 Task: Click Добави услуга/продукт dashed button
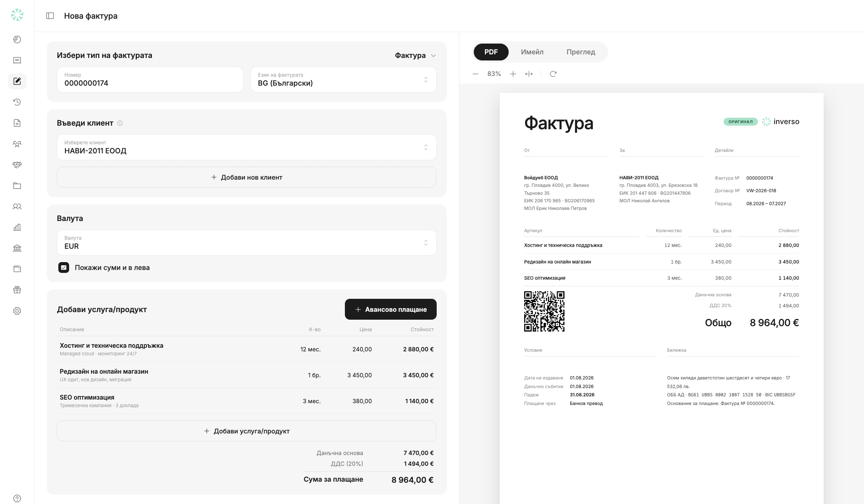(247, 431)
